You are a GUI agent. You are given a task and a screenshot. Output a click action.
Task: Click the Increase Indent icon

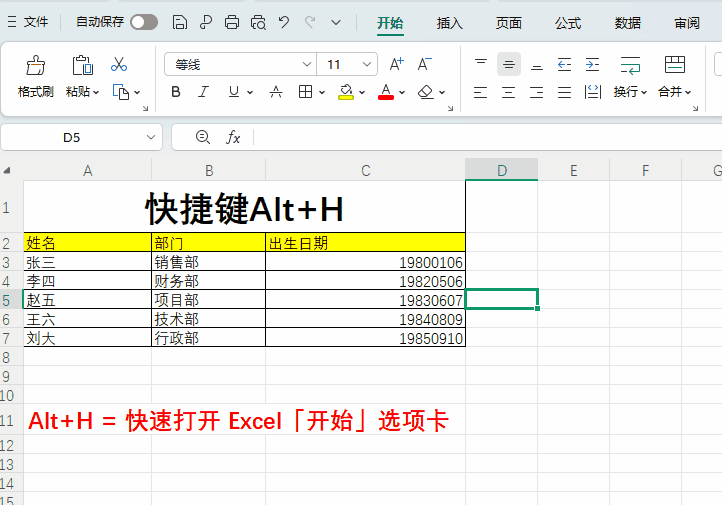[x=593, y=64]
